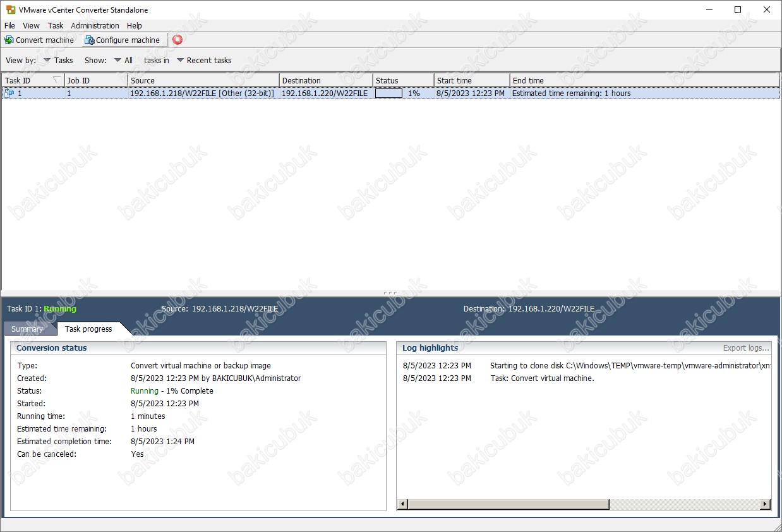Click the Job ID 1 cell

(x=69, y=93)
